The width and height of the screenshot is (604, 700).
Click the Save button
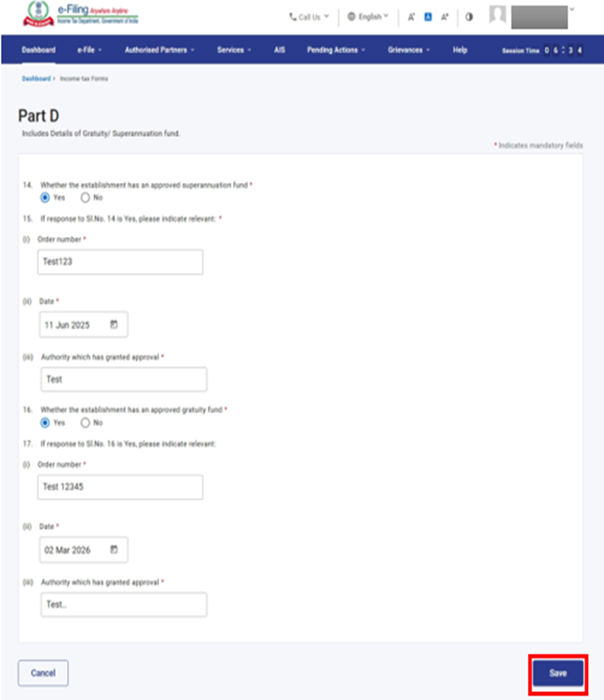(558, 673)
